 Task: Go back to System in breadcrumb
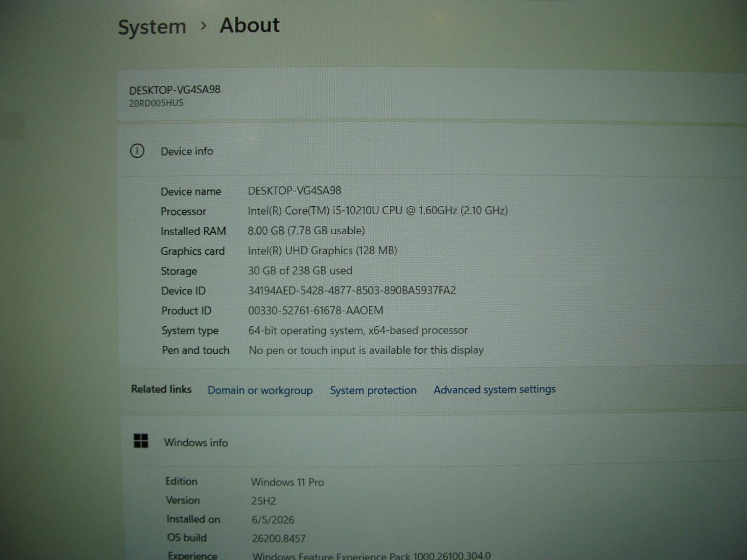[x=152, y=27]
